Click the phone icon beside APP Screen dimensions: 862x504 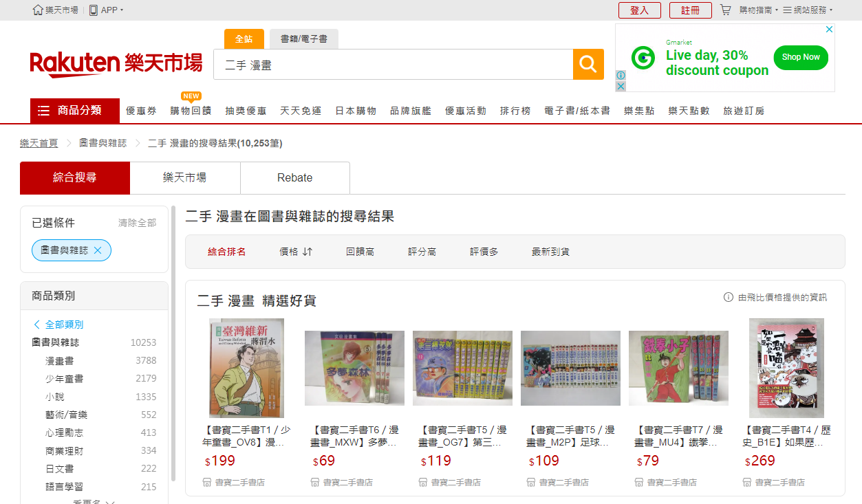tap(94, 10)
